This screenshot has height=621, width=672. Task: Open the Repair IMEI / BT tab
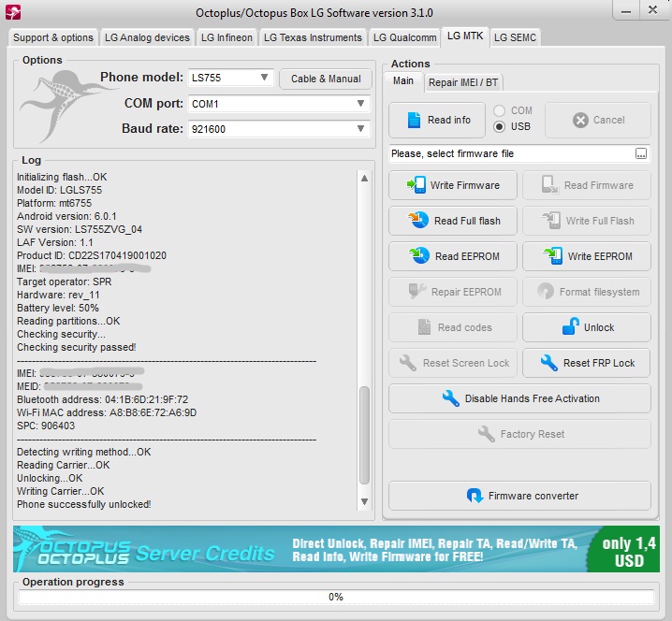463,82
